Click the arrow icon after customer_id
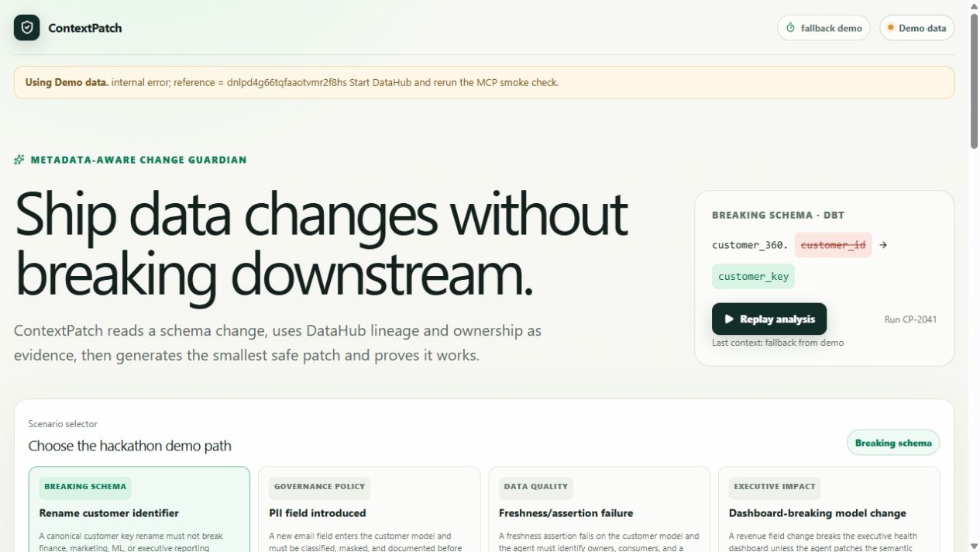The height and width of the screenshot is (552, 980). point(883,245)
